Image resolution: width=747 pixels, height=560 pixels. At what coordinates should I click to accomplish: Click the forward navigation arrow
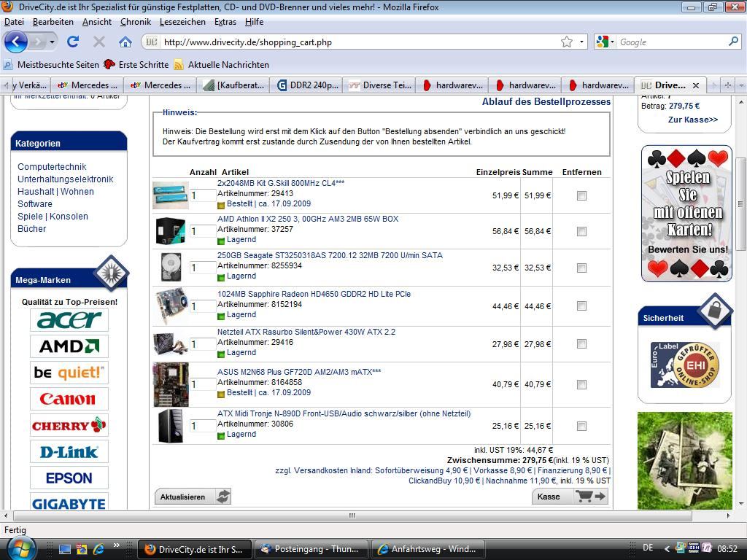(x=36, y=42)
